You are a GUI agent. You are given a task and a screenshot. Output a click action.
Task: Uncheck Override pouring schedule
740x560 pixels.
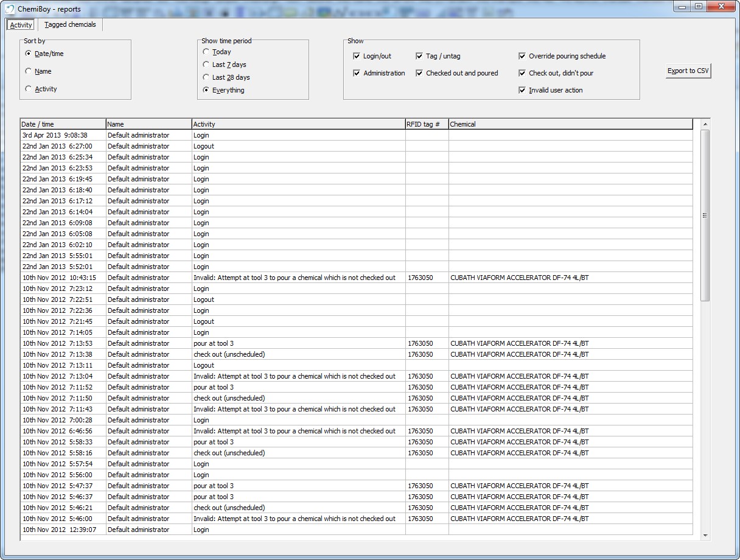522,56
